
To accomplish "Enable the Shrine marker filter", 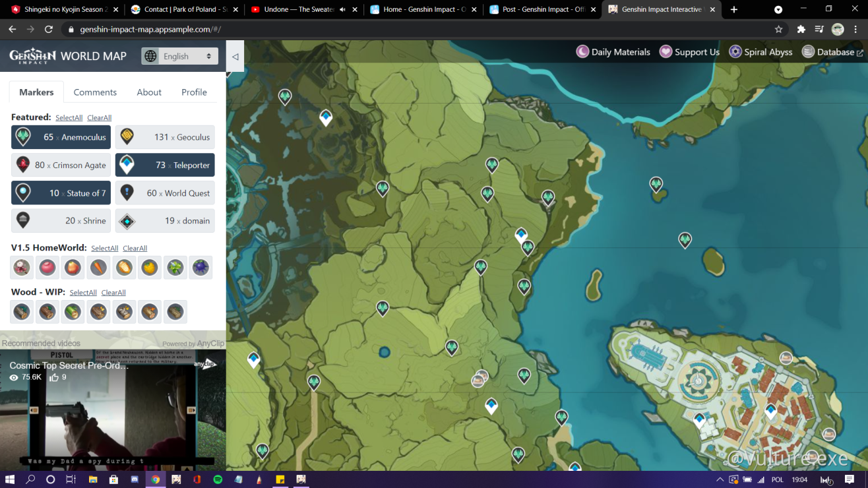I will (61, 220).
